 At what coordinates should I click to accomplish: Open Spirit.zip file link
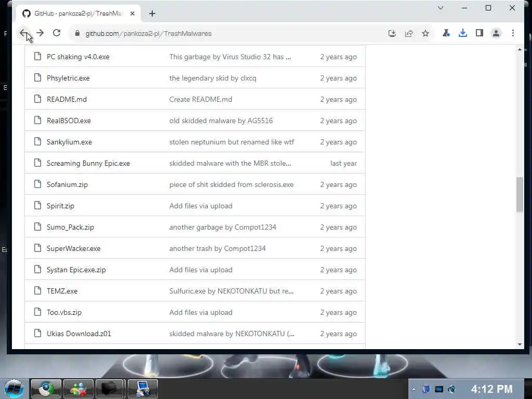[60, 206]
